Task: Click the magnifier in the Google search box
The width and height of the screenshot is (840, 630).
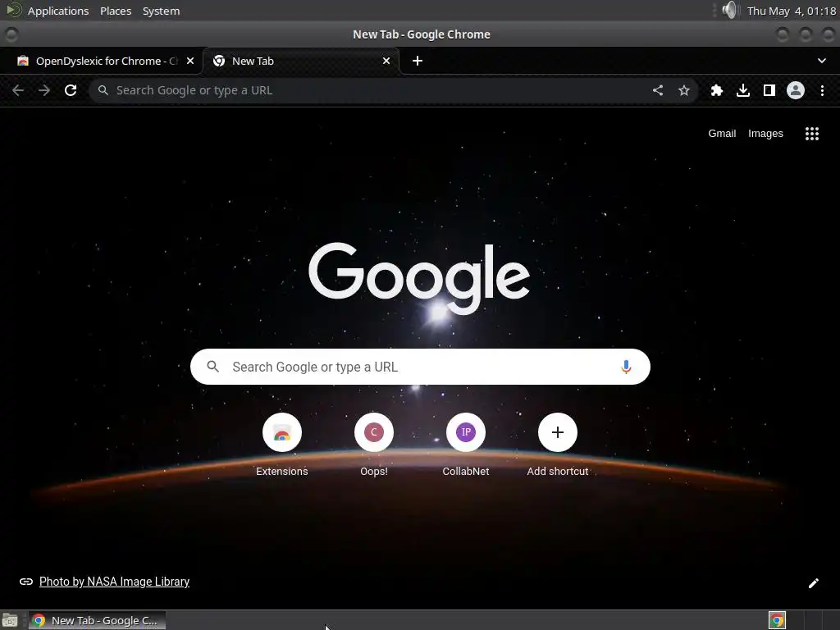Action: coord(212,367)
